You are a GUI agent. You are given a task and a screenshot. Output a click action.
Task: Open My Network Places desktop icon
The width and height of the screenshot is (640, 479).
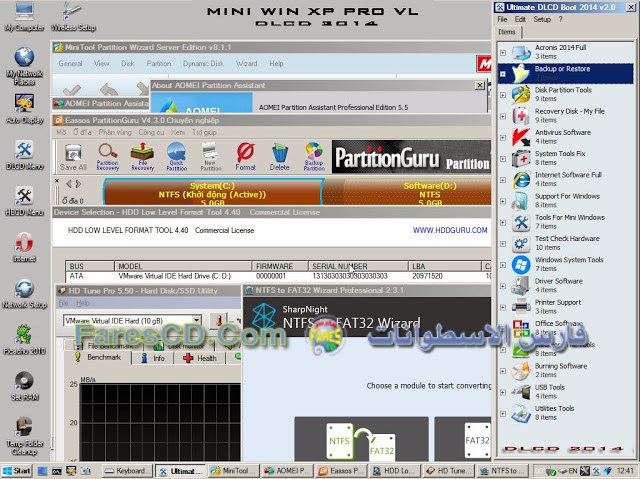click(x=24, y=66)
